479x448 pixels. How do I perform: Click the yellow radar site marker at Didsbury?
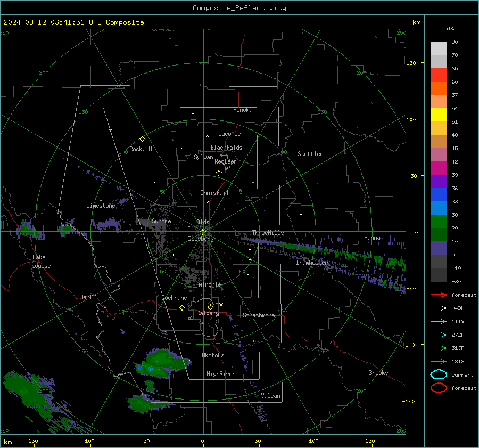203,232
